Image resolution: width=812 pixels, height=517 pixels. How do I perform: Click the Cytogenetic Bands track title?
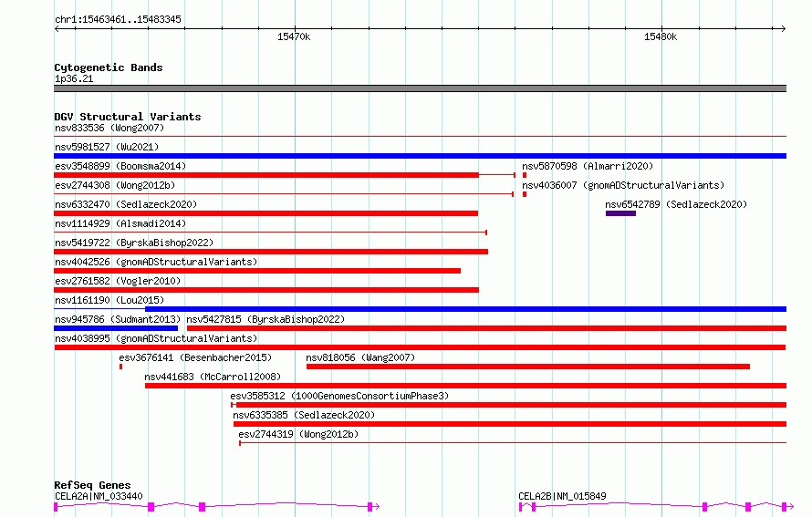click(x=109, y=67)
